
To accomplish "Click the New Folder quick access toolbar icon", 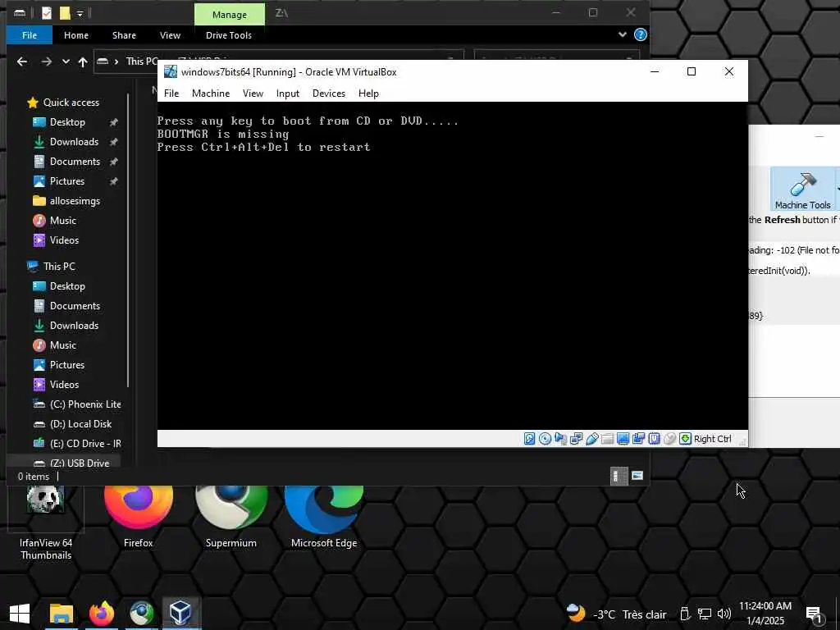I will click(65, 13).
